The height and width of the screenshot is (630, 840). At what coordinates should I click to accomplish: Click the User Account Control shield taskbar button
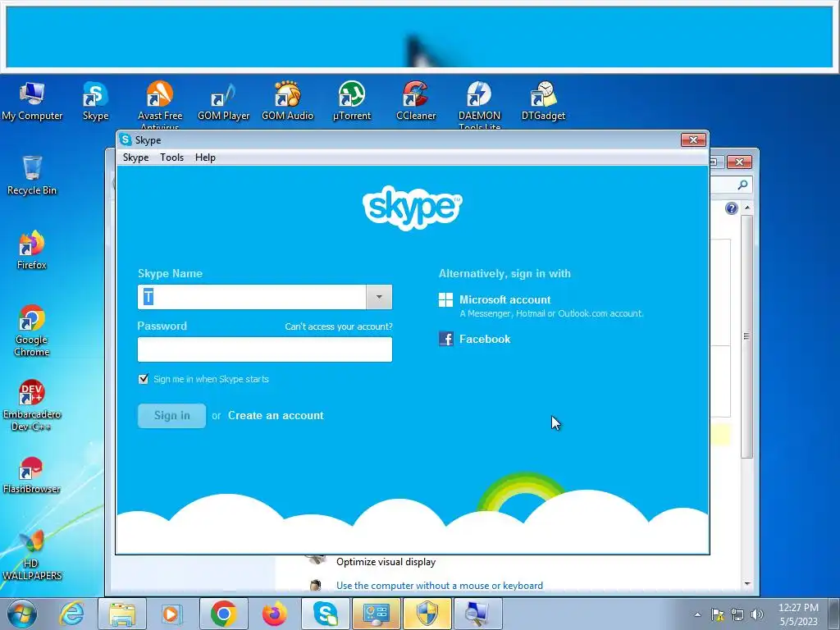pos(427,614)
